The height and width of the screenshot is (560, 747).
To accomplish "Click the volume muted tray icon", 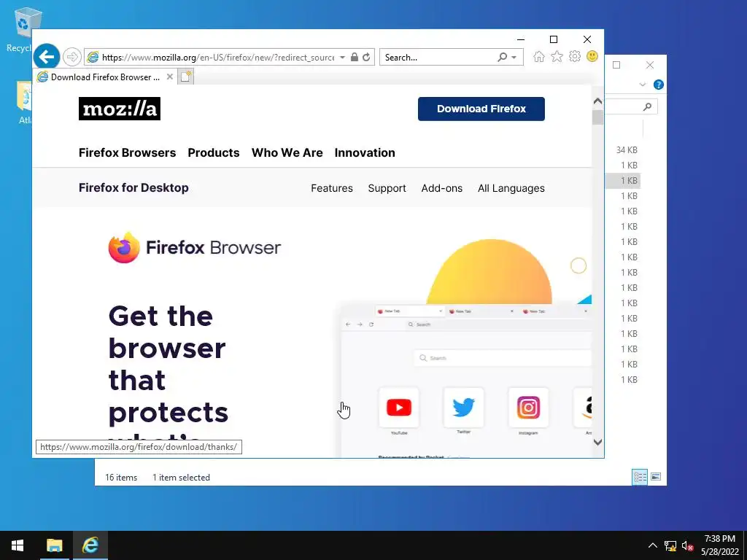I will tap(687, 545).
